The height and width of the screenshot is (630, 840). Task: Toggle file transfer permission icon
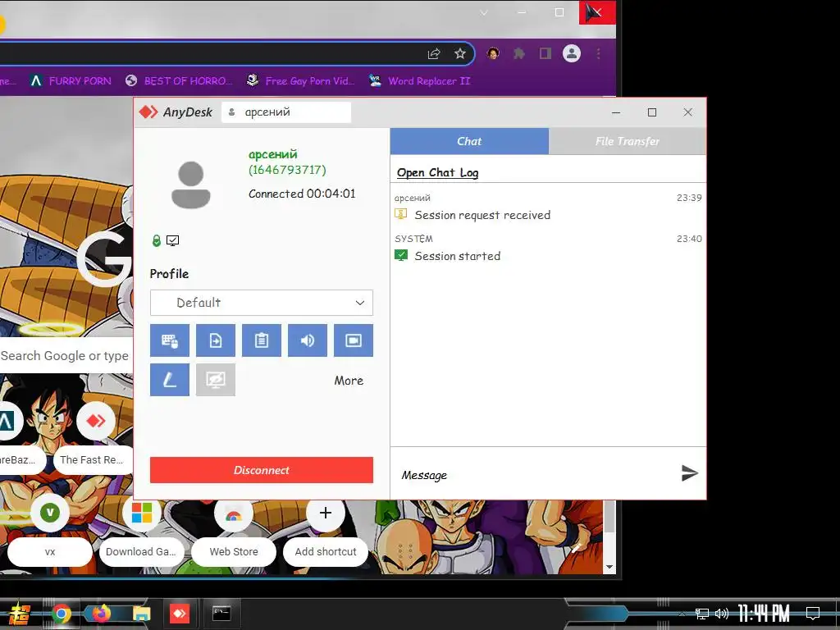coord(216,340)
